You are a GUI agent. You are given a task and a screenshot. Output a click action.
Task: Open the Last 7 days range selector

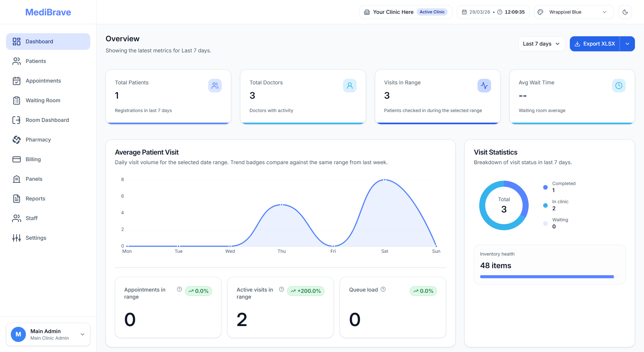click(x=541, y=44)
